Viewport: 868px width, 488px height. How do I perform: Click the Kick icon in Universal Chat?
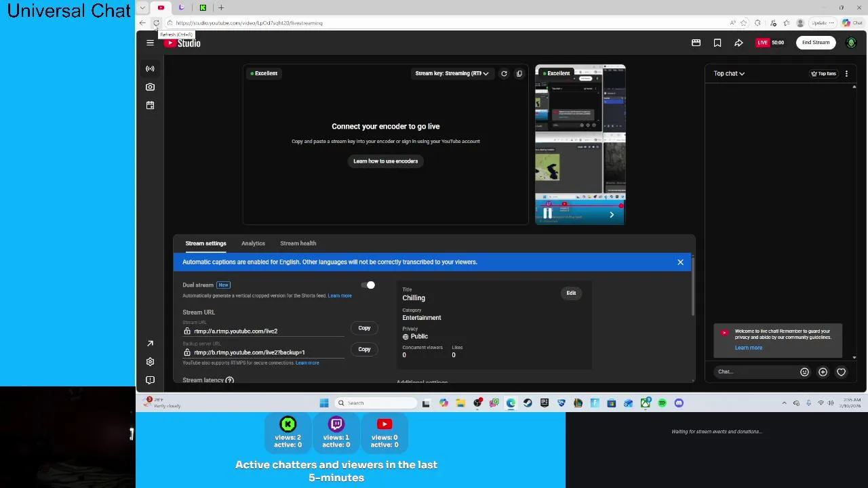(x=288, y=424)
